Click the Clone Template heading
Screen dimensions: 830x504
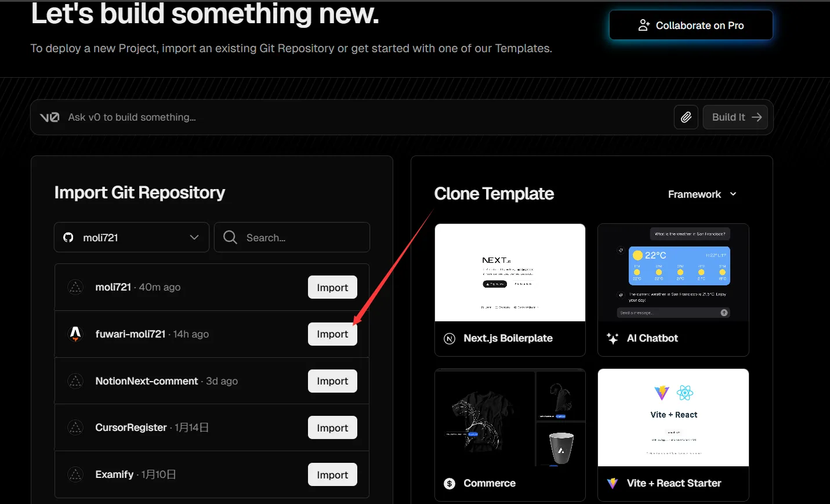point(494,194)
